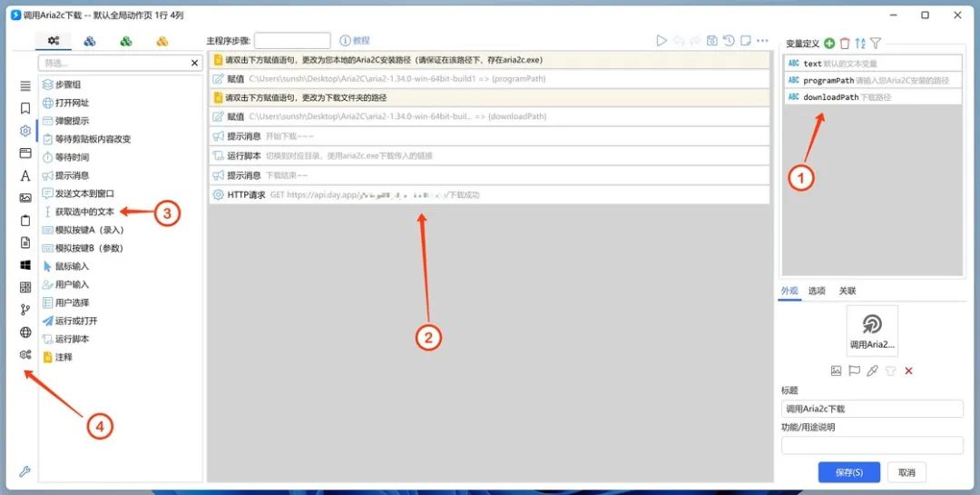This screenshot has width=980, height=495.
Task: Click the 主程序步骤 input box
Action: (x=292, y=41)
